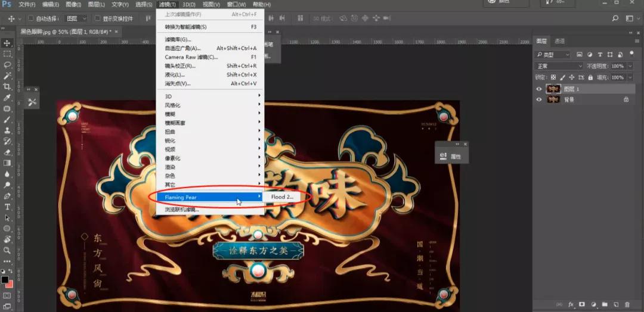Choose 浏览联机滤镜... entry
This screenshot has width=644, height=312.
(x=210, y=210)
